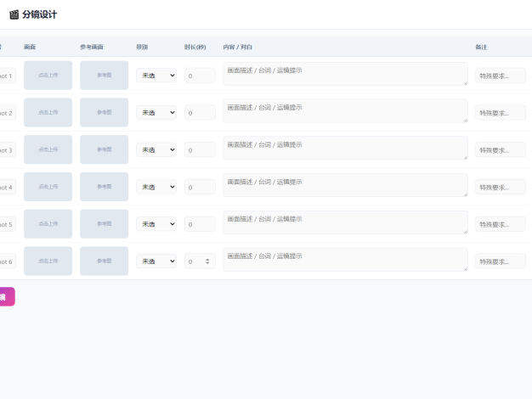Select the 特殊要求 notes field in Shot 1
The image size is (532, 399).
coord(501,76)
